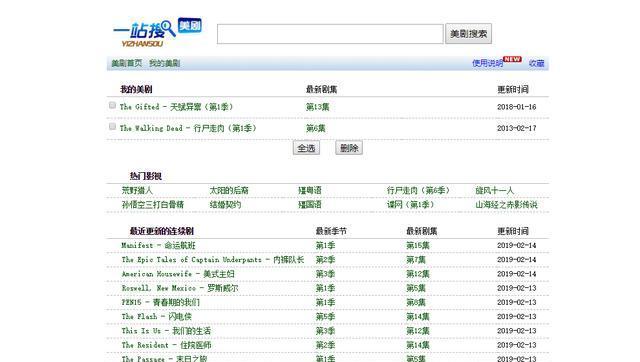Click the 热门影视 section heading
This screenshot has width=640, height=362.
146,176
